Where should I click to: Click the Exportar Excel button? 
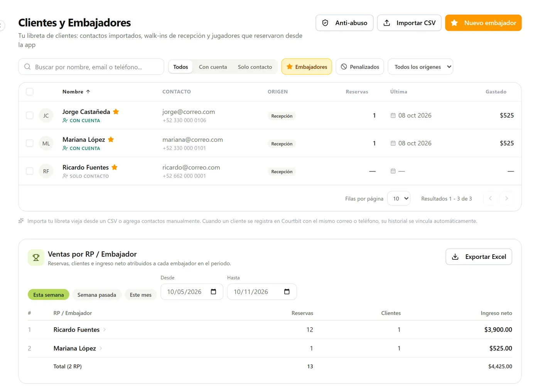click(x=479, y=257)
